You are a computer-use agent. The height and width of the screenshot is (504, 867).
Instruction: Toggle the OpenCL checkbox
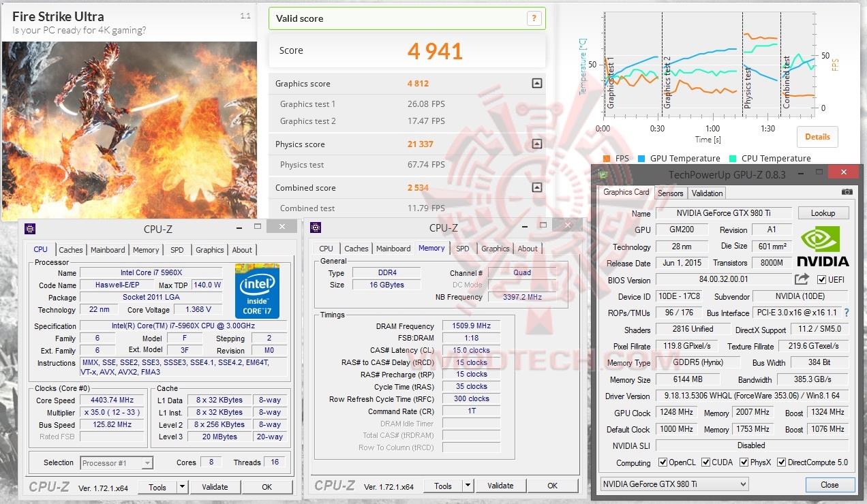pos(663,462)
